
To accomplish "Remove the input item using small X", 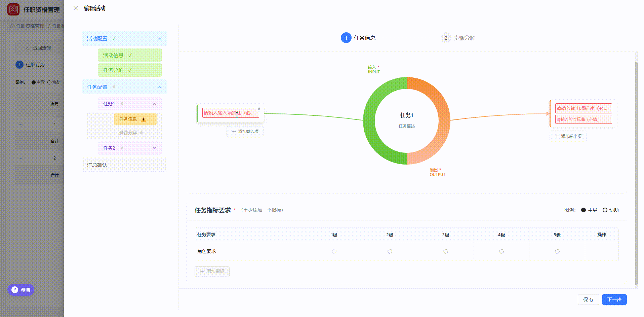I will [x=259, y=109].
